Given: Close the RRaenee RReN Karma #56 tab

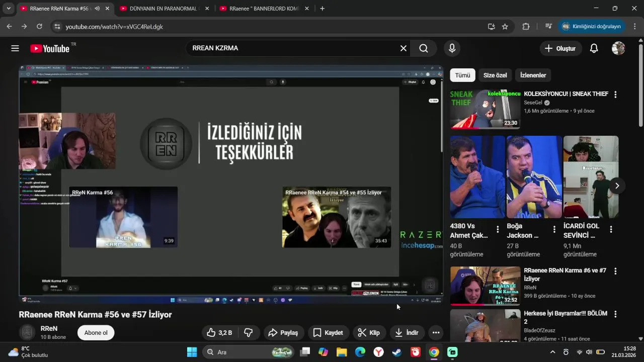Looking at the screenshot, I should coord(107,9).
